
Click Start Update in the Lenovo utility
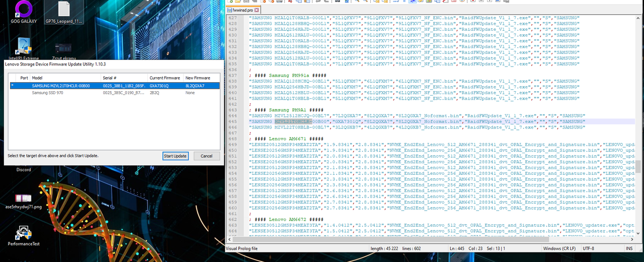[x=176, y=156]
